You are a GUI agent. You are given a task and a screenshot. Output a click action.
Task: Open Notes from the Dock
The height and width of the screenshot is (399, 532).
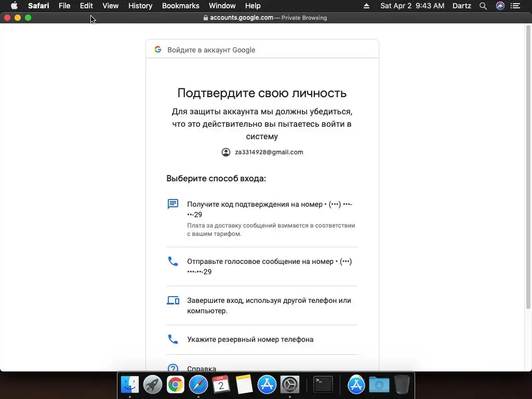pyautogui.click(x=244, y=385)
